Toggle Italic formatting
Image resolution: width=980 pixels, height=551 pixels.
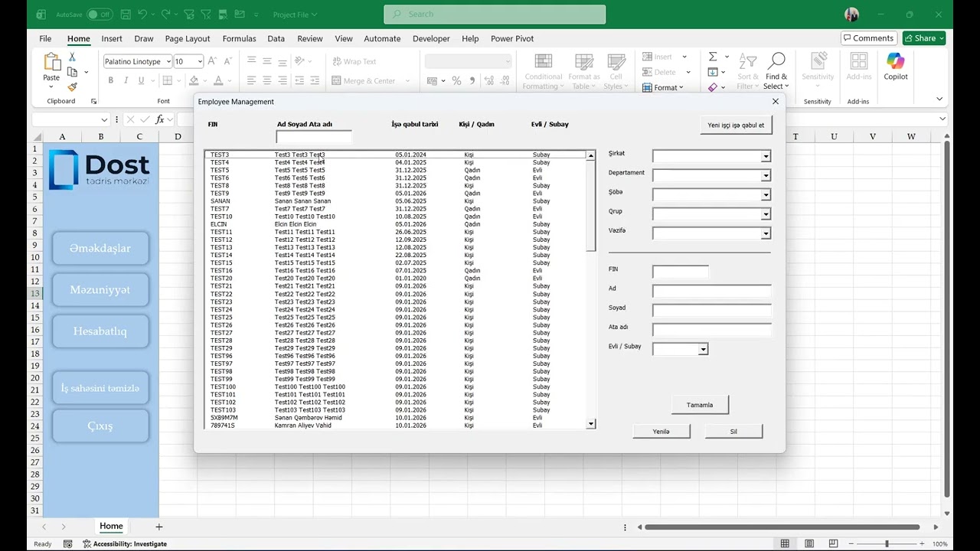tap(126, 80)
